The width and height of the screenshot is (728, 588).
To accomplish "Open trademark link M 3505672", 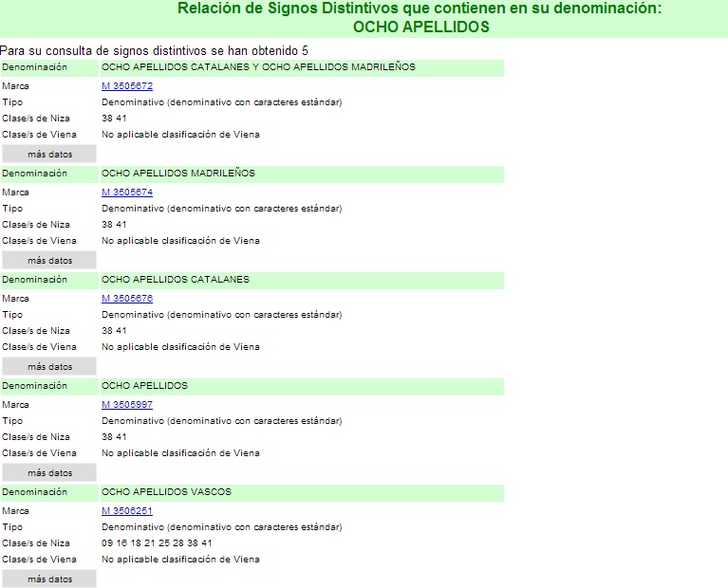I will [127, 86].
